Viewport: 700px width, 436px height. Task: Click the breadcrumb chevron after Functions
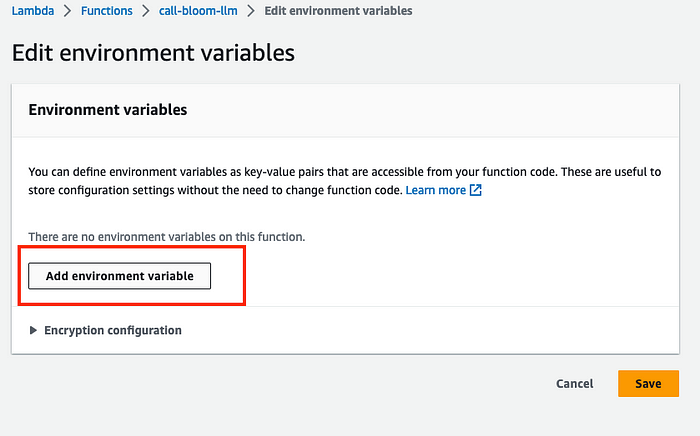[x=146, y=11]
